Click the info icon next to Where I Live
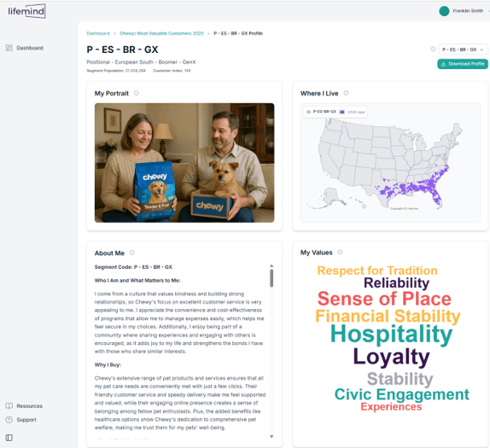 pyautogui.click(x=346, y=93)
